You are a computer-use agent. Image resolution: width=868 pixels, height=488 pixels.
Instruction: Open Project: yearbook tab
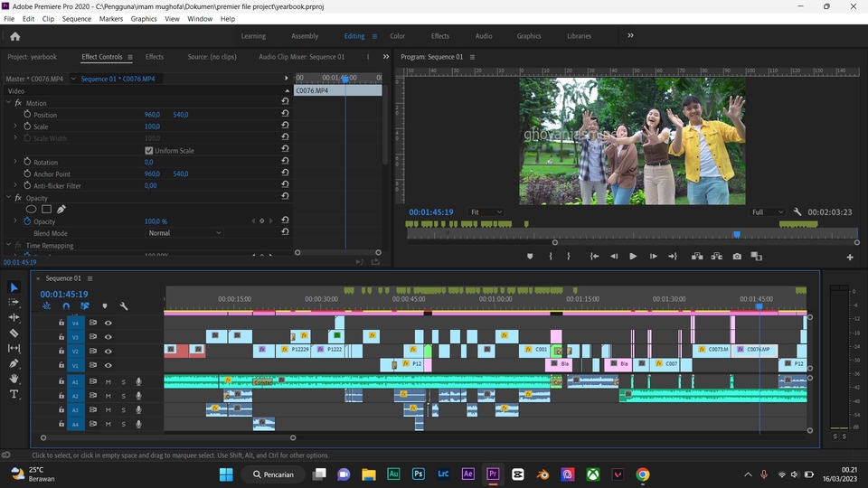[x=32, y=57]
